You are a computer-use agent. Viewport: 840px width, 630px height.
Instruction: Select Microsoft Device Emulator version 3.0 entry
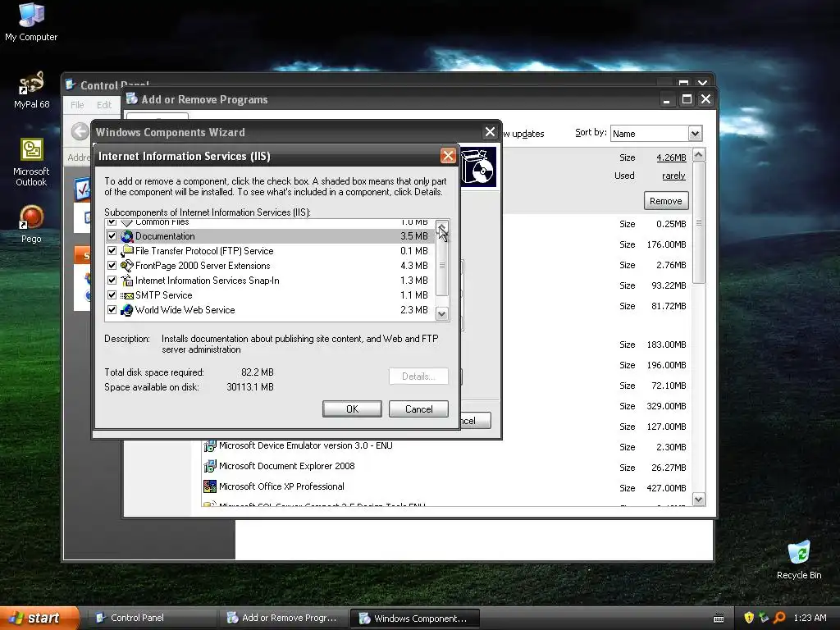pos(305,445)
